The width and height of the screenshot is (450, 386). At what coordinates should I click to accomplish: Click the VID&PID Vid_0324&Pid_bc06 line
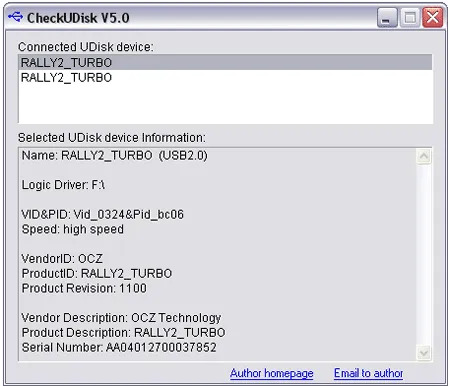pos(103,214)
